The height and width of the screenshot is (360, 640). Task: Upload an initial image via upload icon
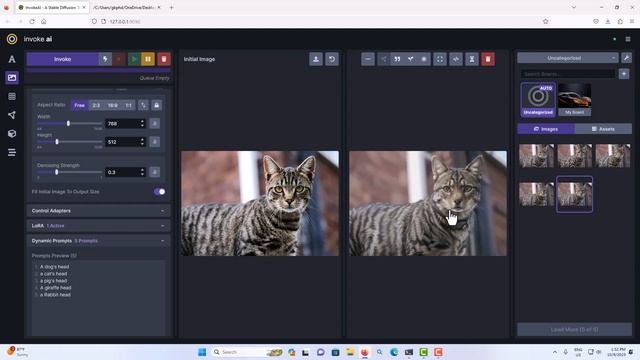point(316,59)
